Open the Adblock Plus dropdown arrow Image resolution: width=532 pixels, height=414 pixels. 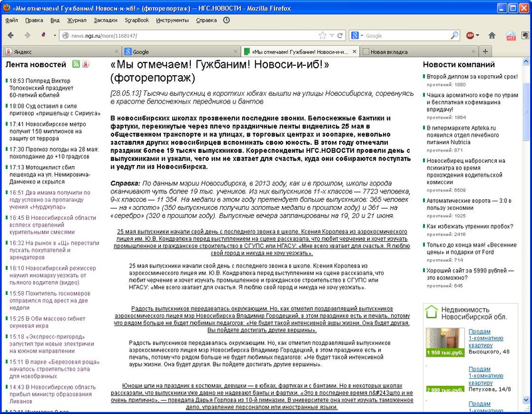[x=477, y=35]
